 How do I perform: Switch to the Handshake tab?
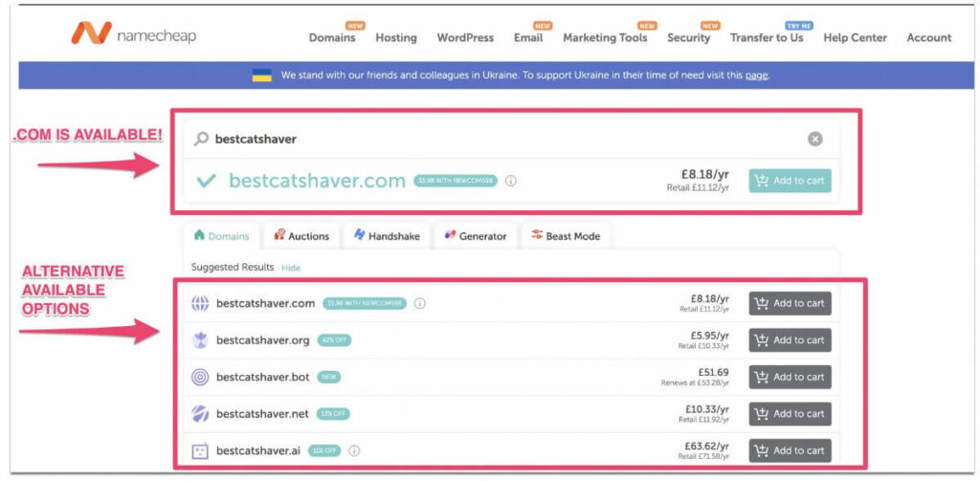click(x=387, y=236)
